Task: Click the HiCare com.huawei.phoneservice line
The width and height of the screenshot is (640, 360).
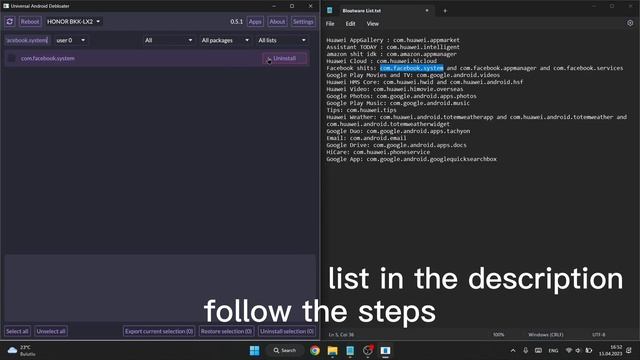Action: [378, 152]
